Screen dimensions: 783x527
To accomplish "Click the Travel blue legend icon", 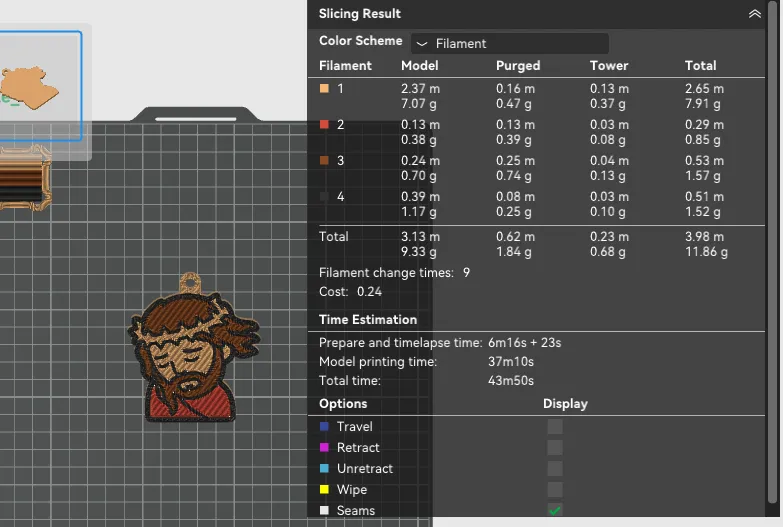I will (324, 427).
